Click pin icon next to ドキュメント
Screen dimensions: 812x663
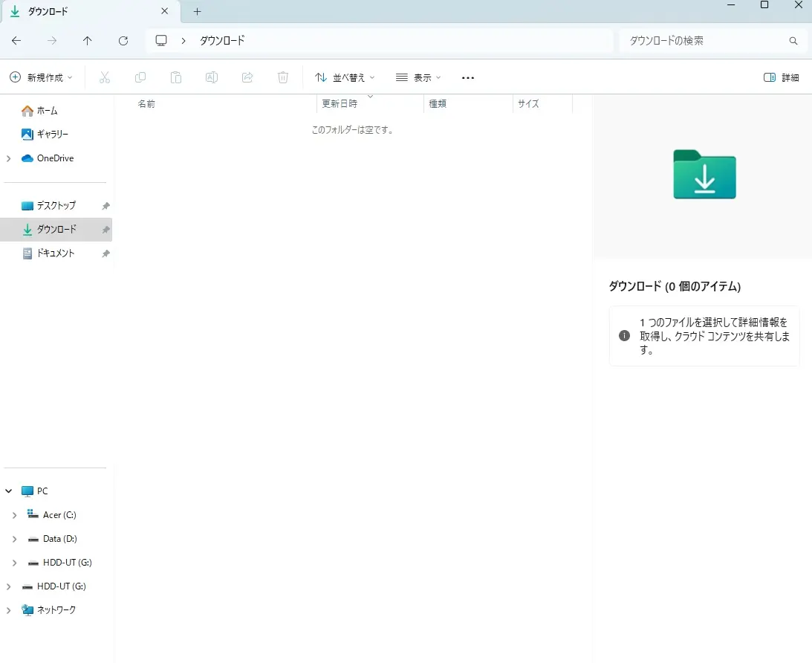(x=105, y=253)
